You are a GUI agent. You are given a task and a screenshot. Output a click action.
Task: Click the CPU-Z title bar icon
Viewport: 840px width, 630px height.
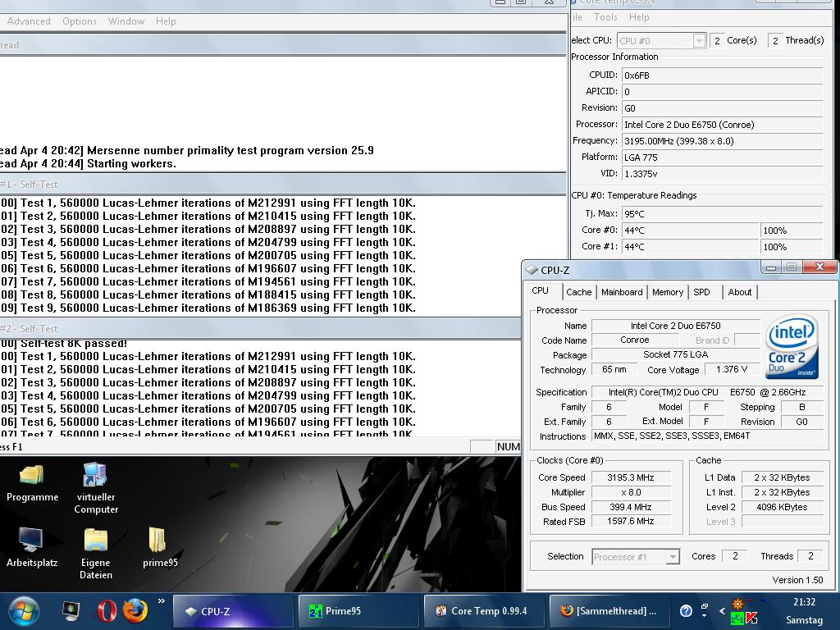[x=532, y=270]
